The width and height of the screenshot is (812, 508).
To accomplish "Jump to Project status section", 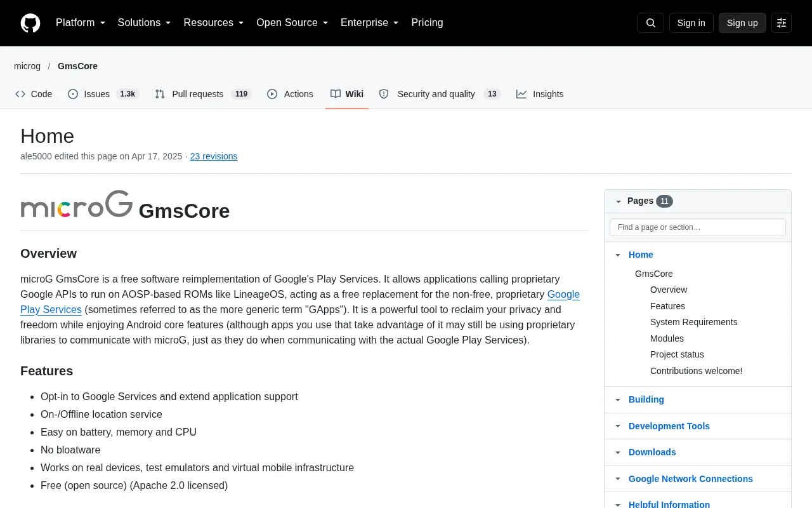I will pos(677,354).
